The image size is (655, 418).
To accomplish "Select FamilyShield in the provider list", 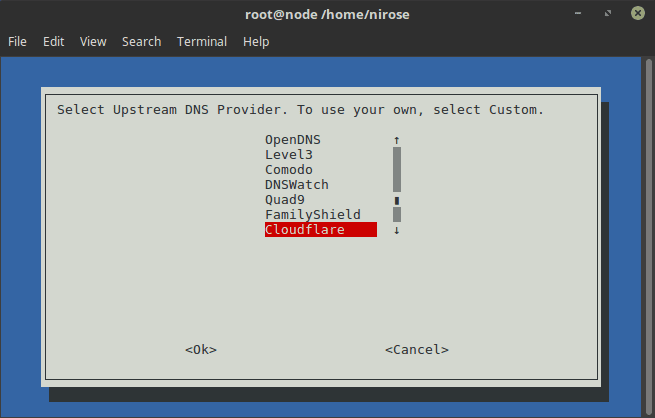I will [x=313, y=215].
